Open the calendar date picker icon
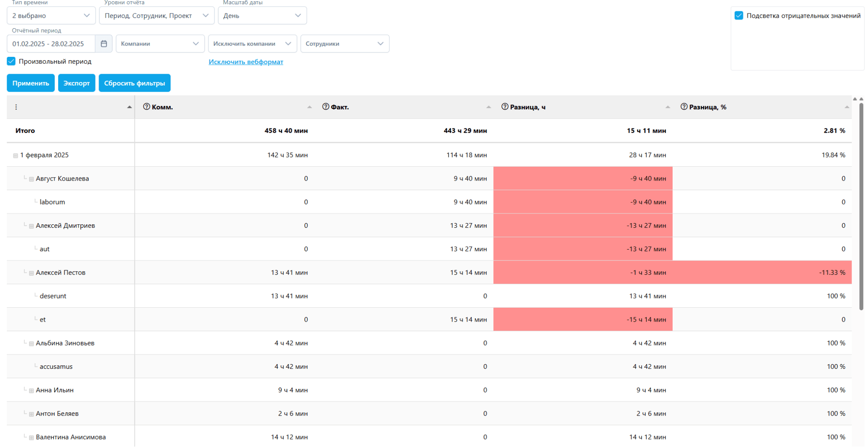The image size is (868, 447). [x=104, y=44]
